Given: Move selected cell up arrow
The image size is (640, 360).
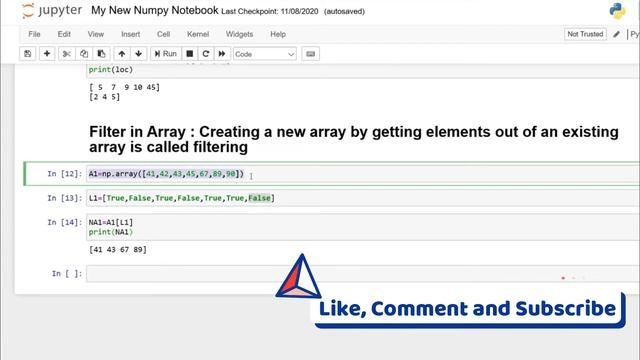Looking at the screenshot, I should coord(122,53).
